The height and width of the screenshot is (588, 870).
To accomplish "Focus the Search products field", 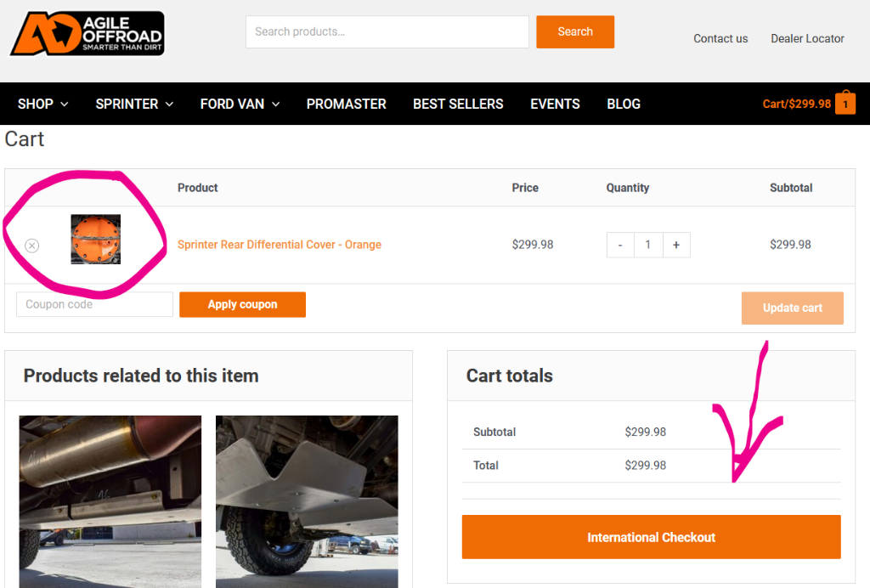I will 387,31.
